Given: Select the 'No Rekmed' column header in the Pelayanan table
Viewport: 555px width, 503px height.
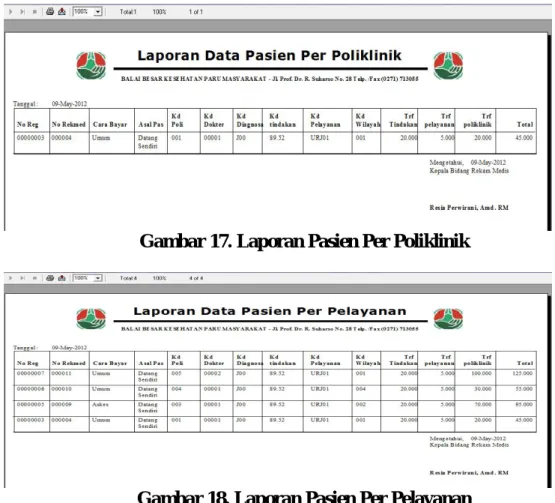Looking at the screenshot, I should pos(69,363).
